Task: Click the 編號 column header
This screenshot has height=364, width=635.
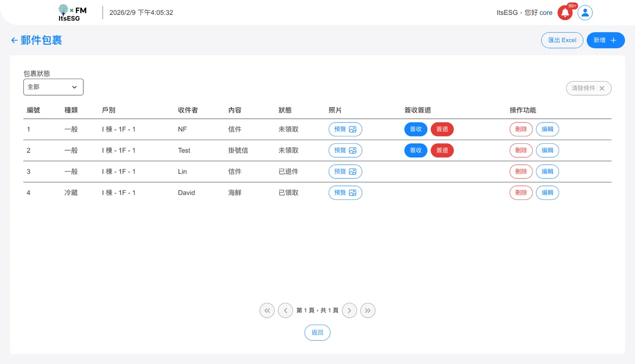Action: (33, 110)
